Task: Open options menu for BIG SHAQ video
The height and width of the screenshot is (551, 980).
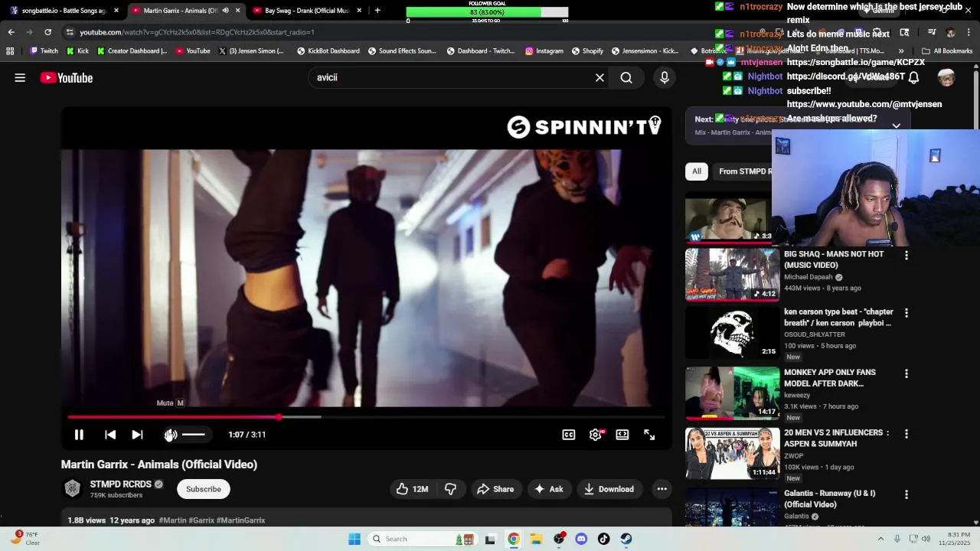Action: (x=906, y=256)
